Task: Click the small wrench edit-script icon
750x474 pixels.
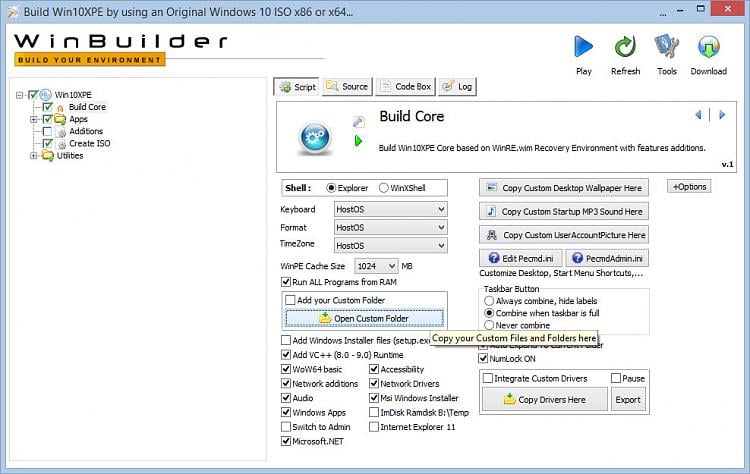Action: 359,121
